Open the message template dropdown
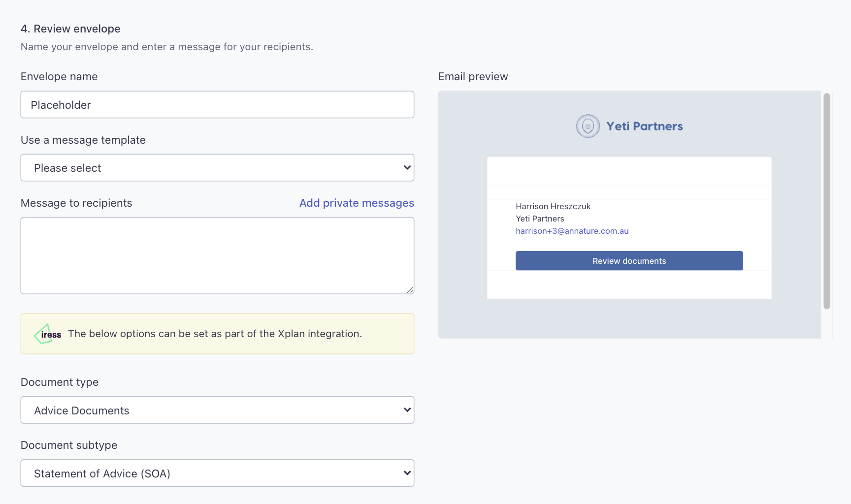Viewport: 851px width, 504px height. tap(217, 168)
